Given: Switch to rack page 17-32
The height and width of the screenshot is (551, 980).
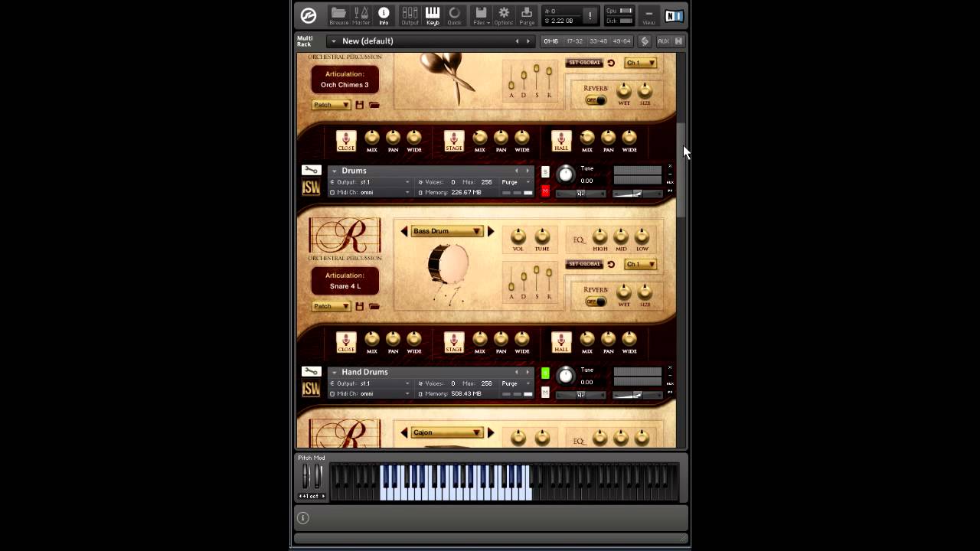Looking at the screenshot, I should (x=574, y=41).
